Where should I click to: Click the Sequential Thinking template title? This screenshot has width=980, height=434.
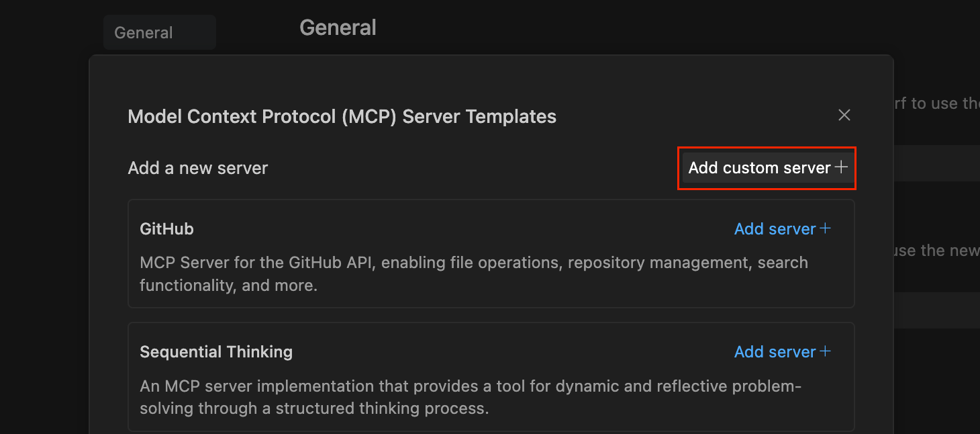click(216, 352)
